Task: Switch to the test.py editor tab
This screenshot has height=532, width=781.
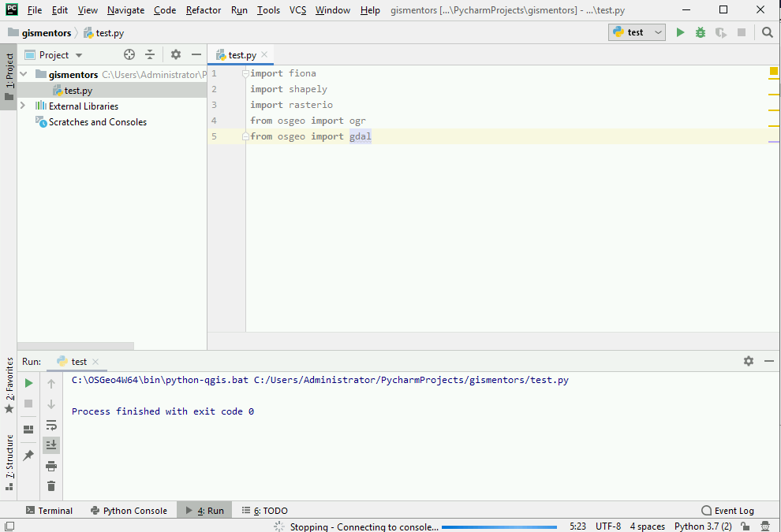Action: point(240,55)
